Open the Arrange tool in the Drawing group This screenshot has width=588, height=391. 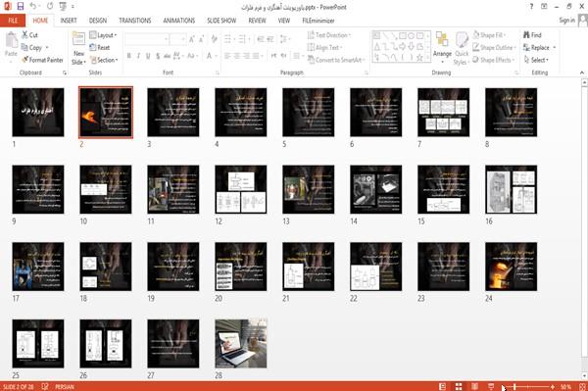pos(442,47)
